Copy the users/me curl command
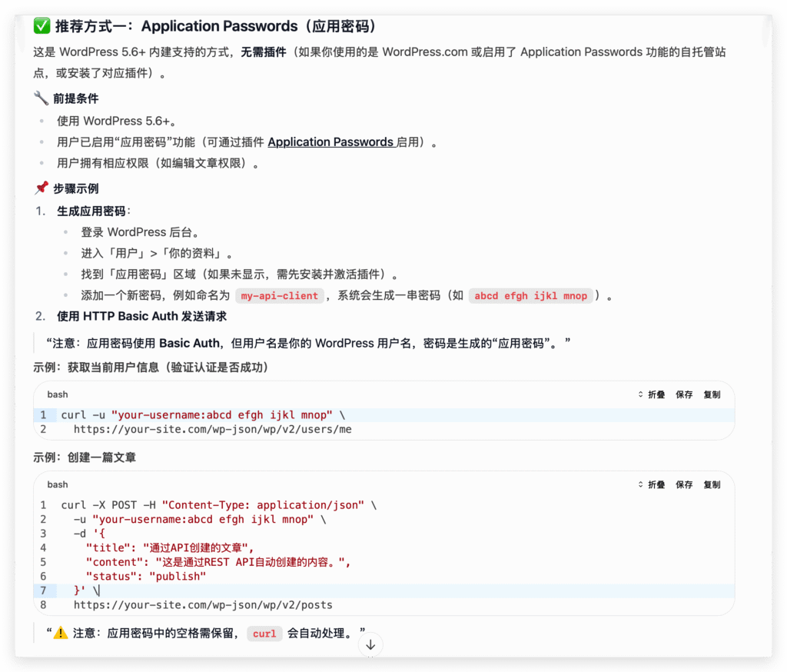This screenshot has height=672, width=787. (x=712, y=394)
